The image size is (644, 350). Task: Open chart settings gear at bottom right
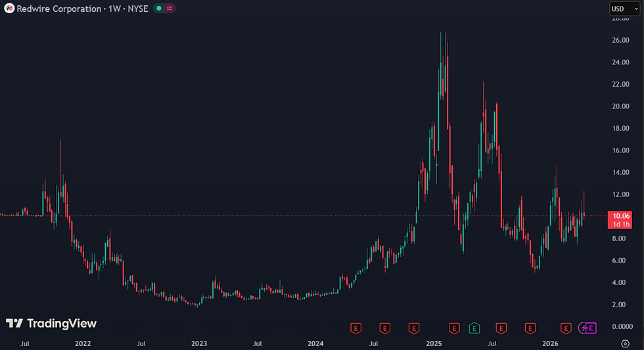625,343
